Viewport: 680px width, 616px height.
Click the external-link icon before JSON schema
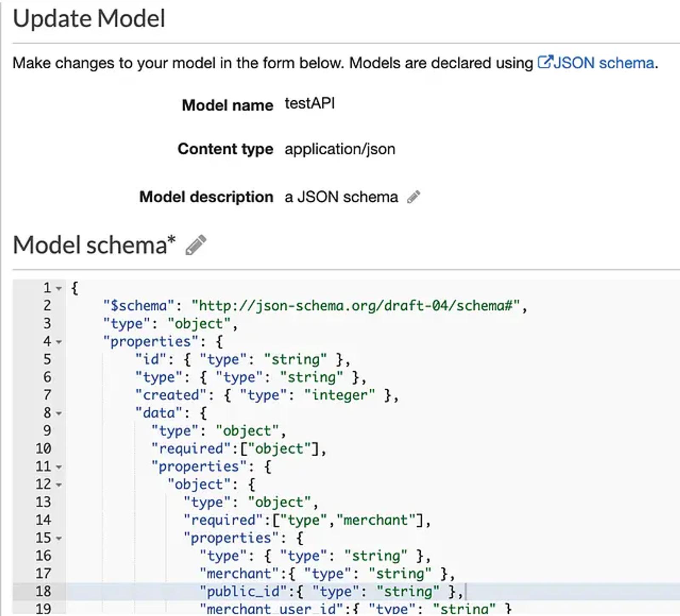[544, 62]
